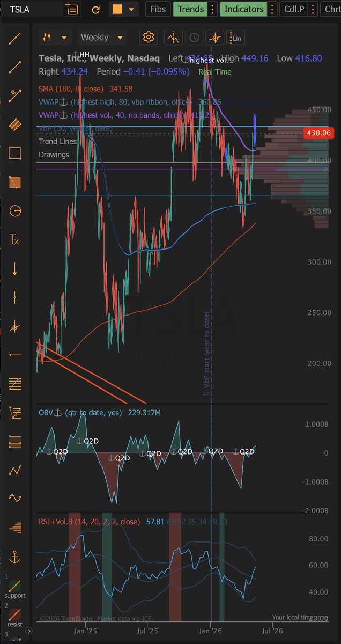Click the VWAP highest high indicator label
341x644 pixels.
coord(115,101)
